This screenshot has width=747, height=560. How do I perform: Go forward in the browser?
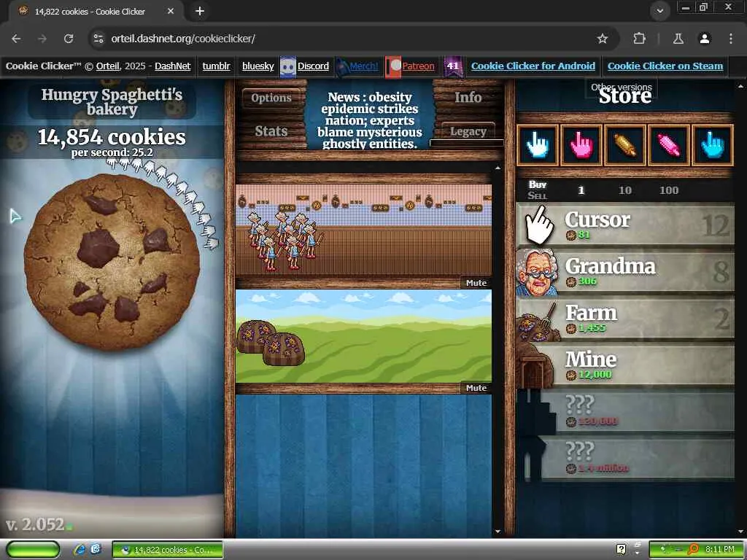42,39
